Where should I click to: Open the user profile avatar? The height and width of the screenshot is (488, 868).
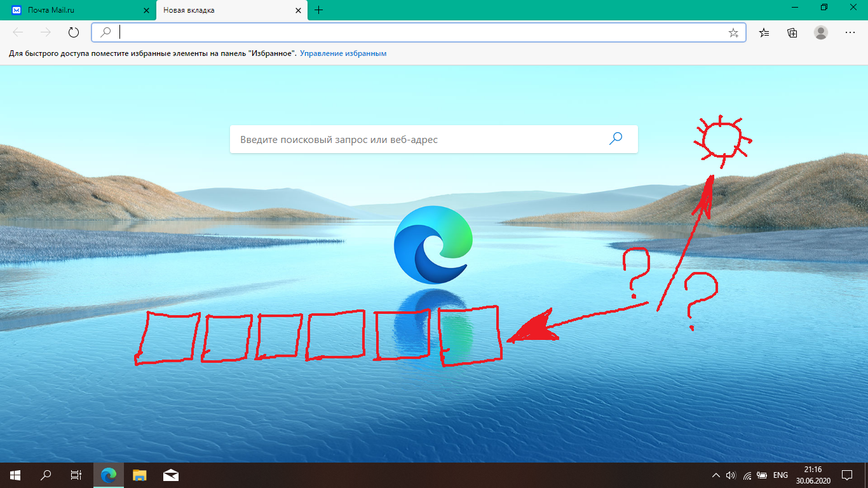(821, 32)
